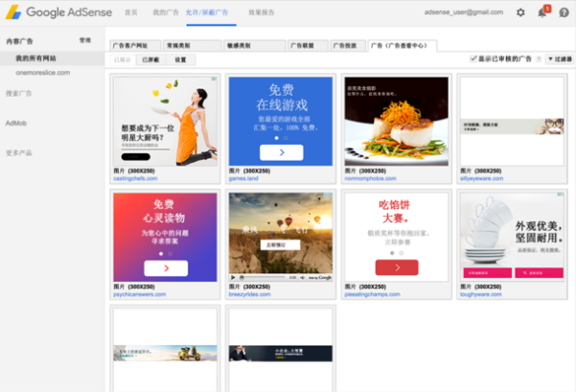The width and height of the screenshot is (576, 392).
Task: Toggle the 显示已审核的广告 checkbox
Action: coord(473,58)
